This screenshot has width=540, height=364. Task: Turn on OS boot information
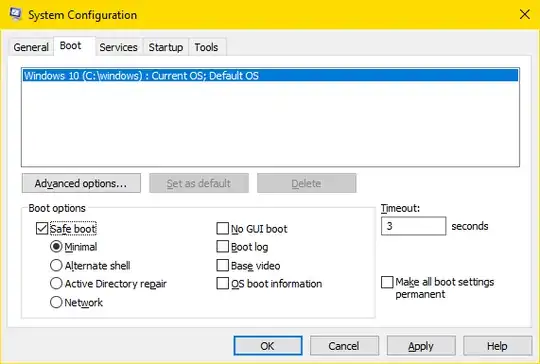(x=222, y=283)
